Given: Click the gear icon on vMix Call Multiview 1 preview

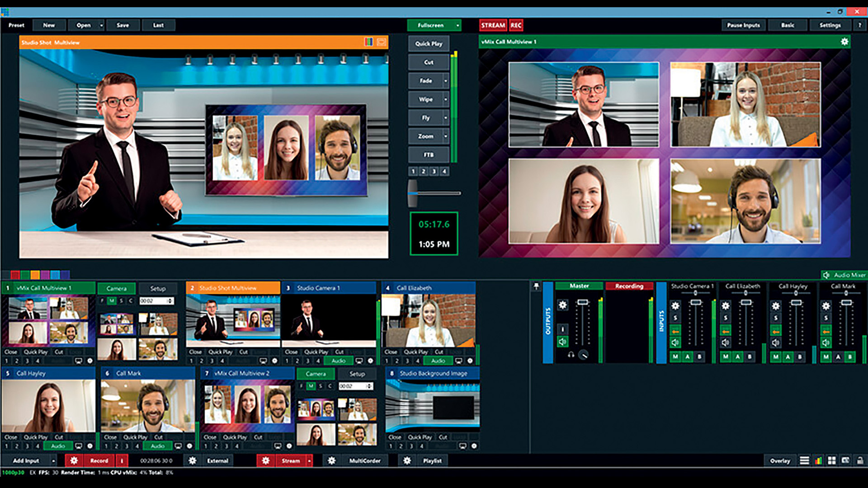Looking at the screenshot, I should pyautogui.click(x=844, y=42).
